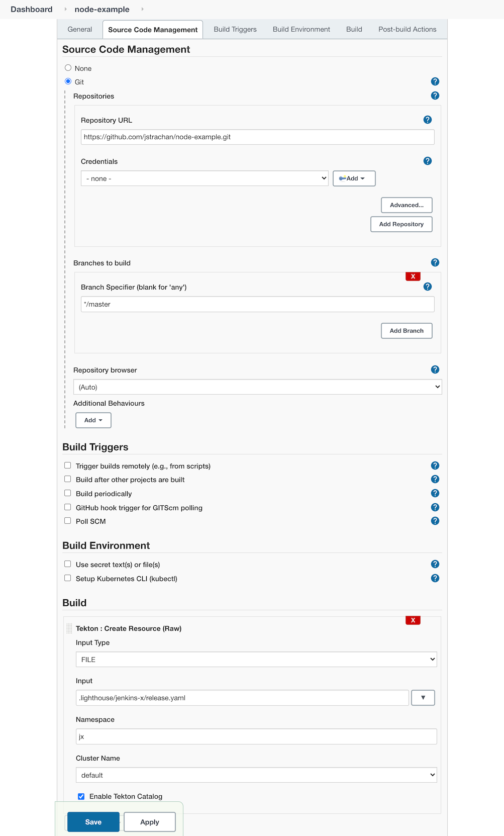Screen dimensions: 504x836
Task: Open help for Repository browser
Action: tap(435, 369)
